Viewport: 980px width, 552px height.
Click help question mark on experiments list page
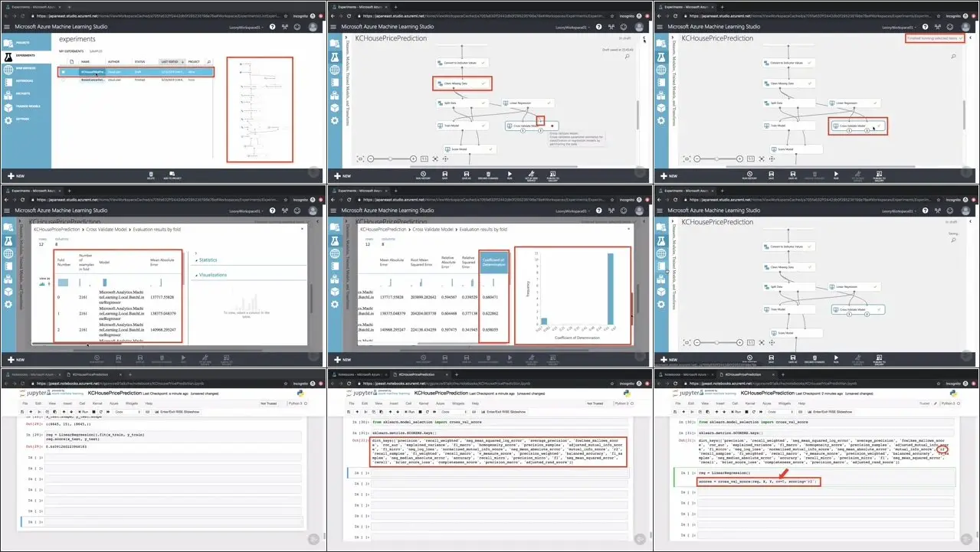point(273,27)
